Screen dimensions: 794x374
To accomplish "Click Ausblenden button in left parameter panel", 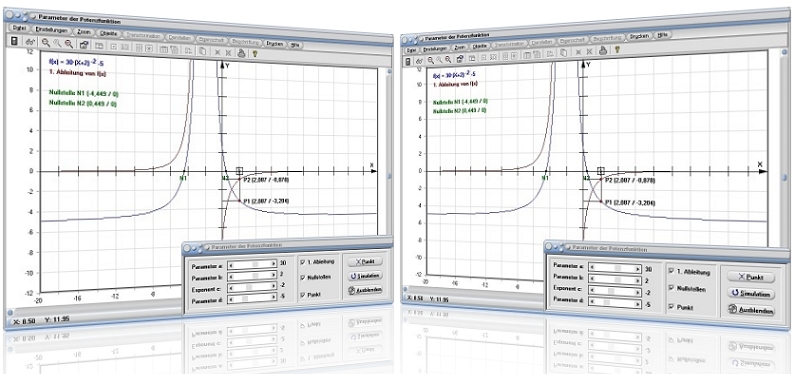I will [x=365, y=290].
